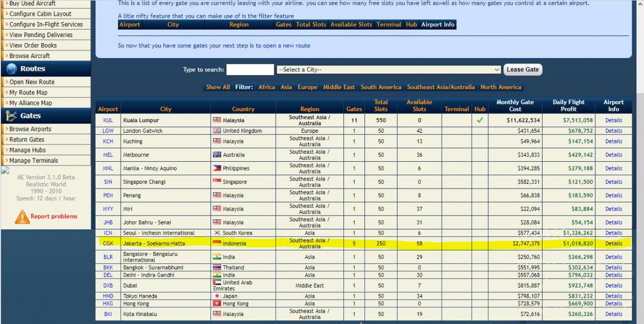The width and height of the screenshot is (644, 324).
Task: Open the Browse Airports sidebar item
Action: tap(30, 129)
